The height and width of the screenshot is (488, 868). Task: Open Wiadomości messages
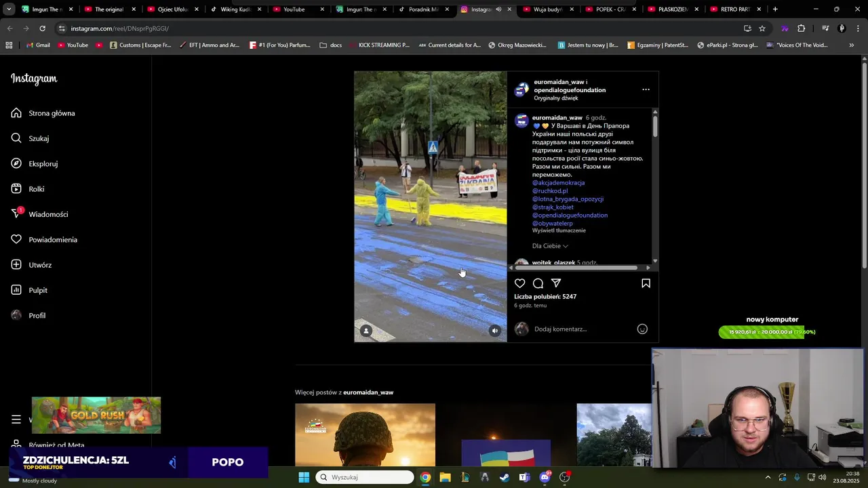pos(40,214)
